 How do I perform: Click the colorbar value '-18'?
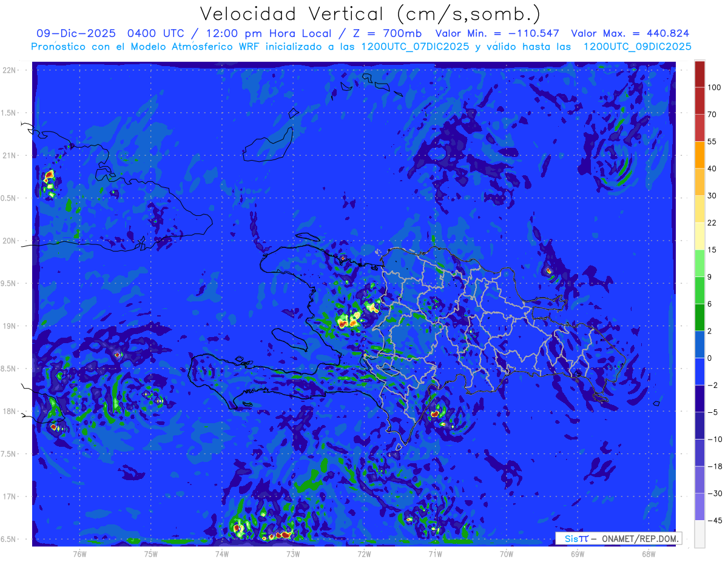[x=714, y=466]
